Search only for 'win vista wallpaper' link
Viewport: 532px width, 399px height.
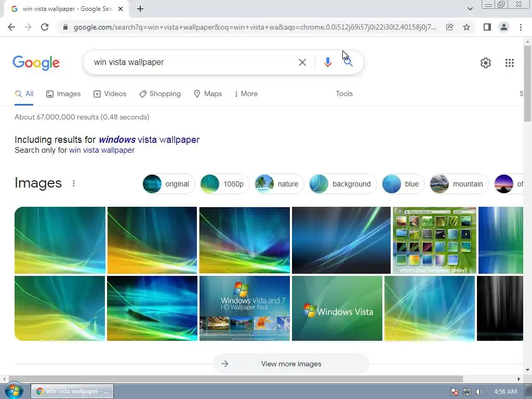102,150
